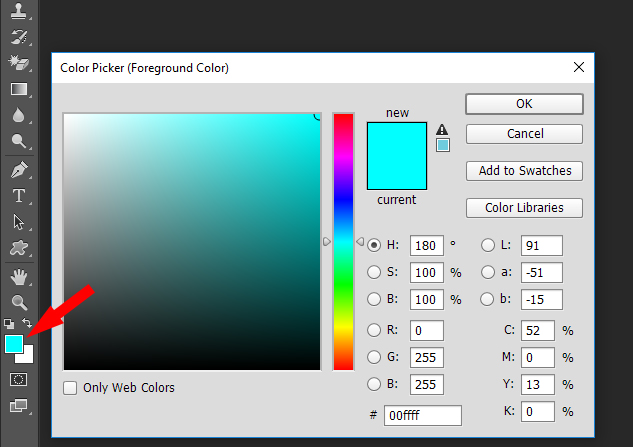Select the Gradient tool
633x447 pixels.
pyautogui.click(x=18, y=90)
